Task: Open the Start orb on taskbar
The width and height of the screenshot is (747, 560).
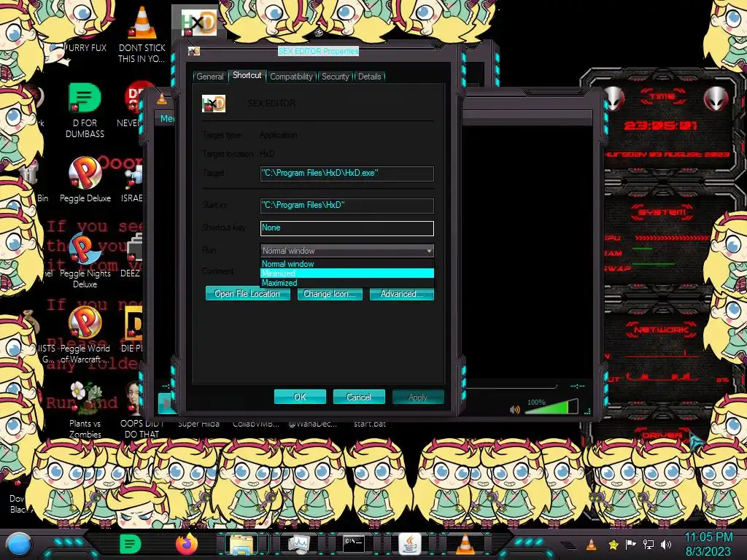Action: (18, 544)
